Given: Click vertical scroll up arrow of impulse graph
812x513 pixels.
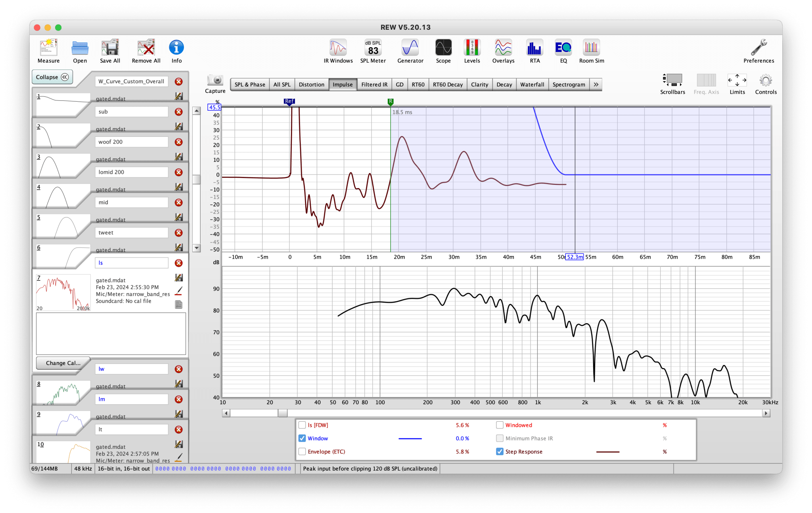Looking at the screenshot, I should pos(197,111).
